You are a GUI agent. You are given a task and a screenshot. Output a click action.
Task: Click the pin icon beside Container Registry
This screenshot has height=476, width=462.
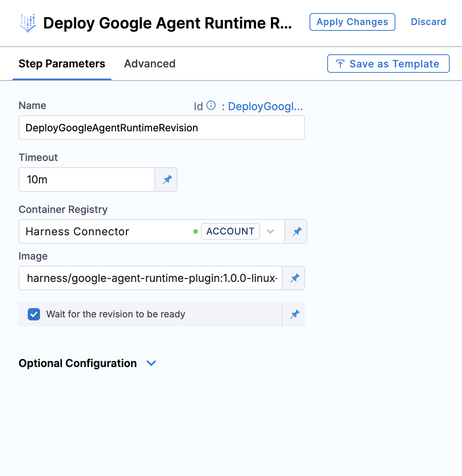[x=297, y=231]
